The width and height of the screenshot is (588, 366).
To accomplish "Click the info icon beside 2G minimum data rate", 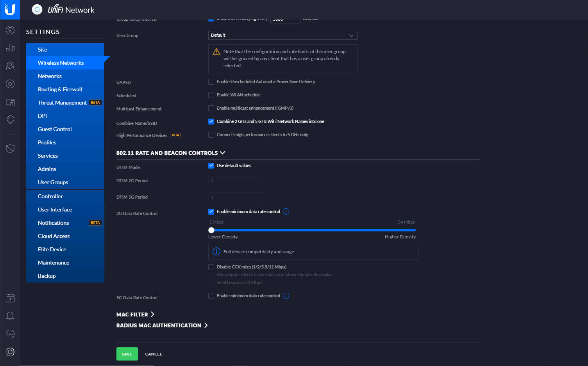I will pyautogui.click(x=286, y=211).
